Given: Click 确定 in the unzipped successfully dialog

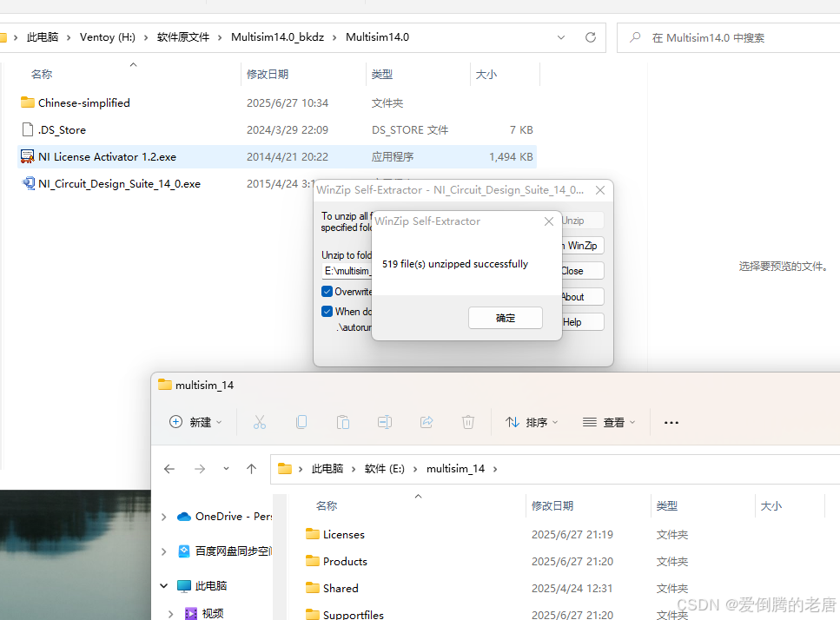Looking at the screenshot, I should click(x=506, y=318).
